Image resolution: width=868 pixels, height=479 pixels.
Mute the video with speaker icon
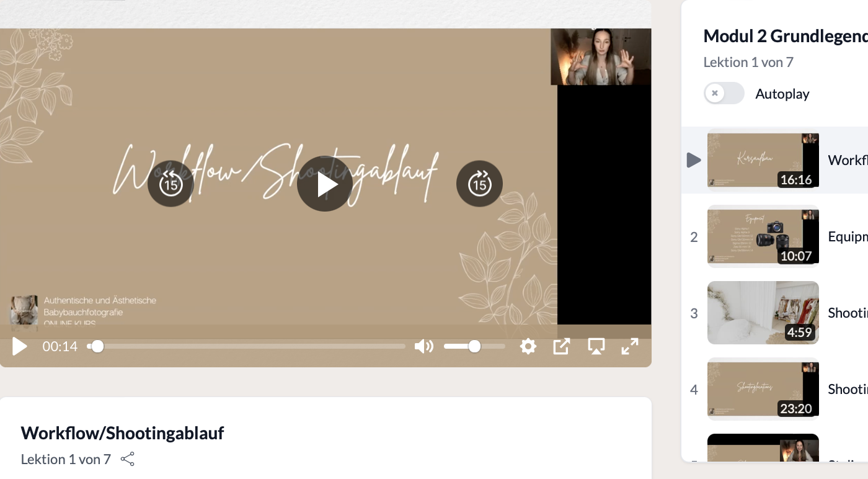424,346
